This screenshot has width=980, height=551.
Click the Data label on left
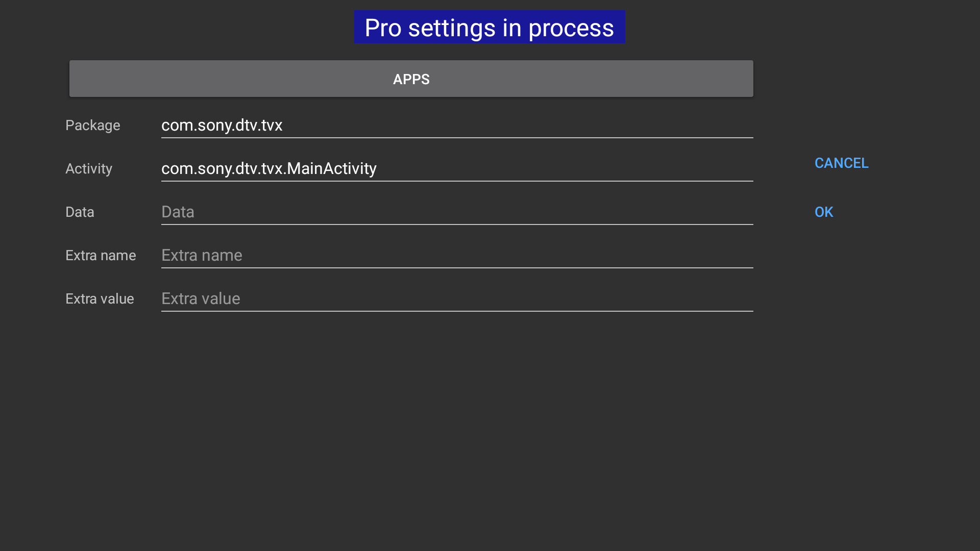[x=80, y=212]
